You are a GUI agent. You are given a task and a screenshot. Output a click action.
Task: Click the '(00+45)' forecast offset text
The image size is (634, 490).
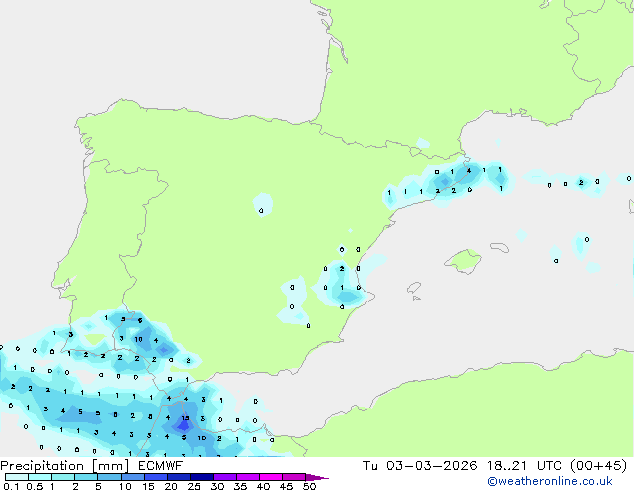click(x=598, y=466)
